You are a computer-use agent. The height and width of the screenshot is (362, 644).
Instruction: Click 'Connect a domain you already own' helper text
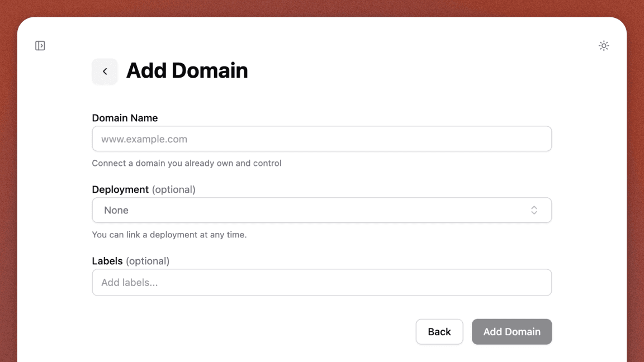187,163
